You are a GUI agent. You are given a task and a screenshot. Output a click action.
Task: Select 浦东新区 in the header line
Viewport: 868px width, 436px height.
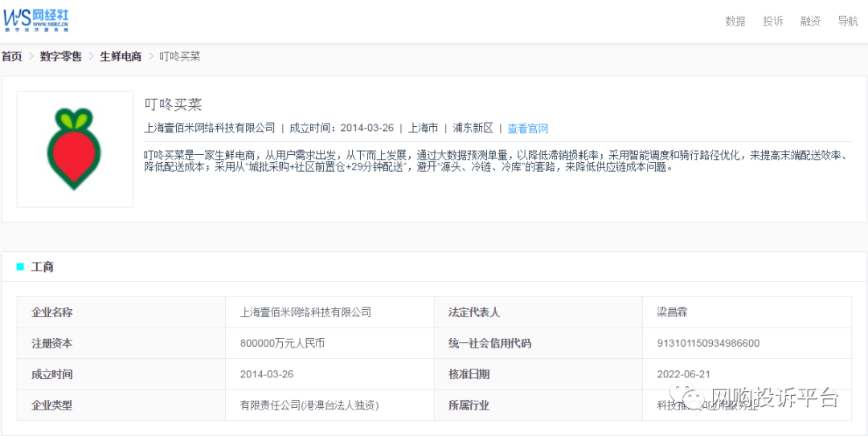click(473, 128)
